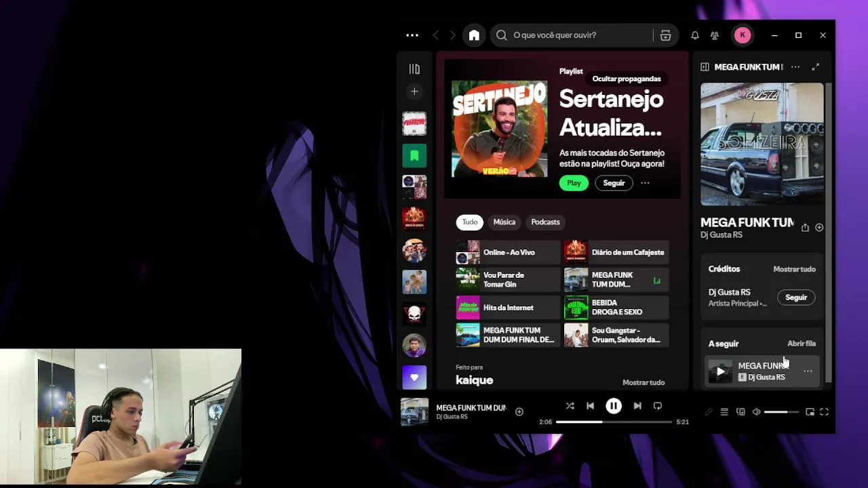
Task: Collapse the now playing view panel icon
Action: pos(705,67)
